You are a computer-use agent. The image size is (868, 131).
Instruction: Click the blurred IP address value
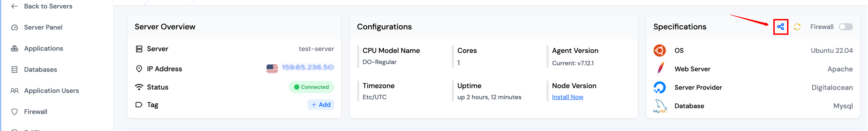tap(308, 68)
